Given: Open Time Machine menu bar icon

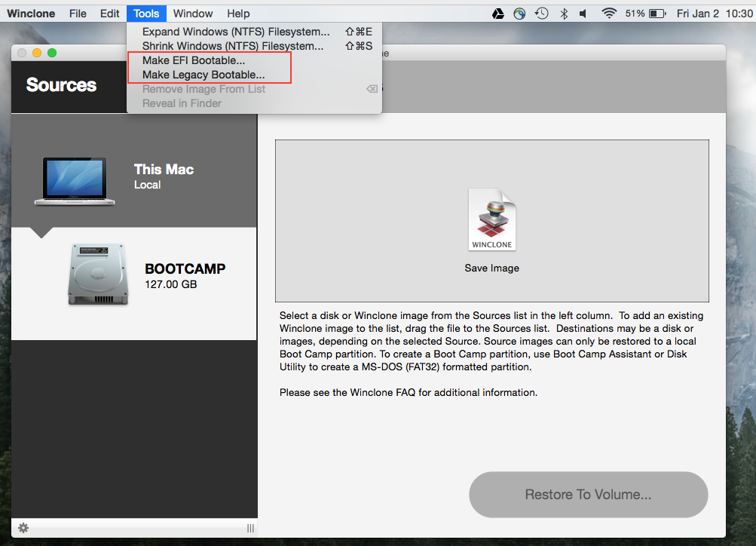Looking at the screenshot, I should pyautogui.click(x=541, y=14).
